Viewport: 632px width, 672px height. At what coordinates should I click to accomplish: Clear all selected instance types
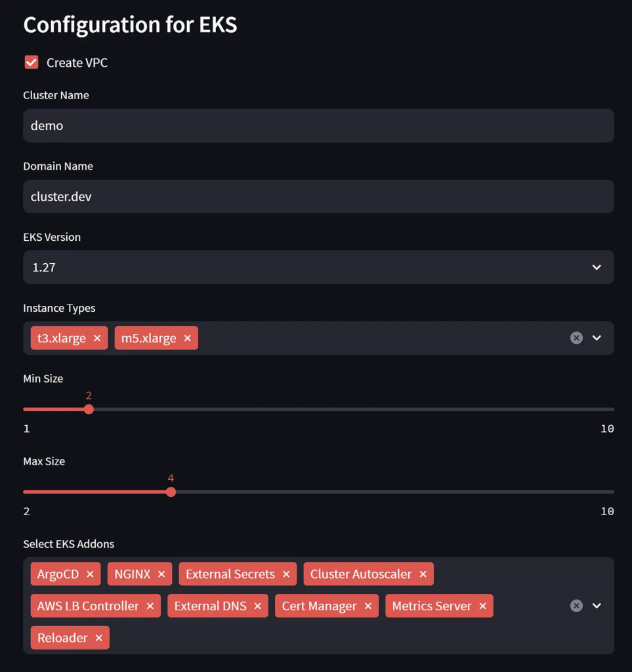click(576, 338)
